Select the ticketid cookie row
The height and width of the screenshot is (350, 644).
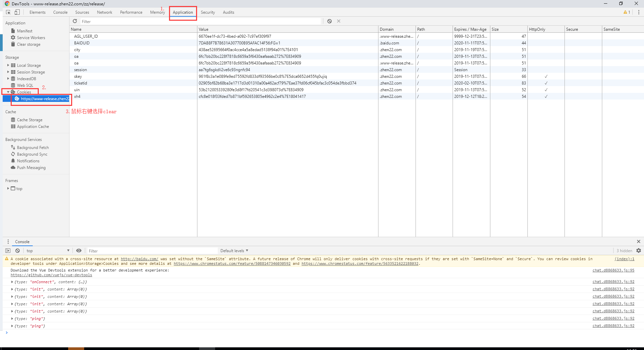click(356, 83)
